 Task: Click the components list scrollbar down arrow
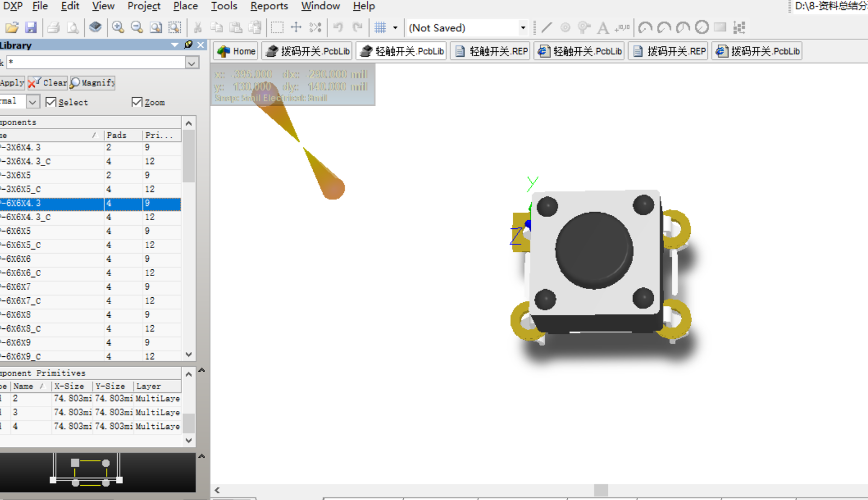tap(189, 355)
